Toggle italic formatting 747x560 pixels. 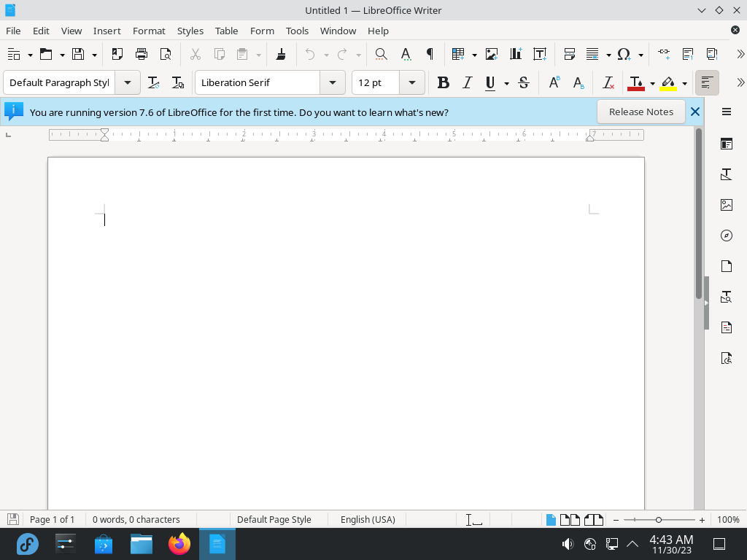click(468, 83)
